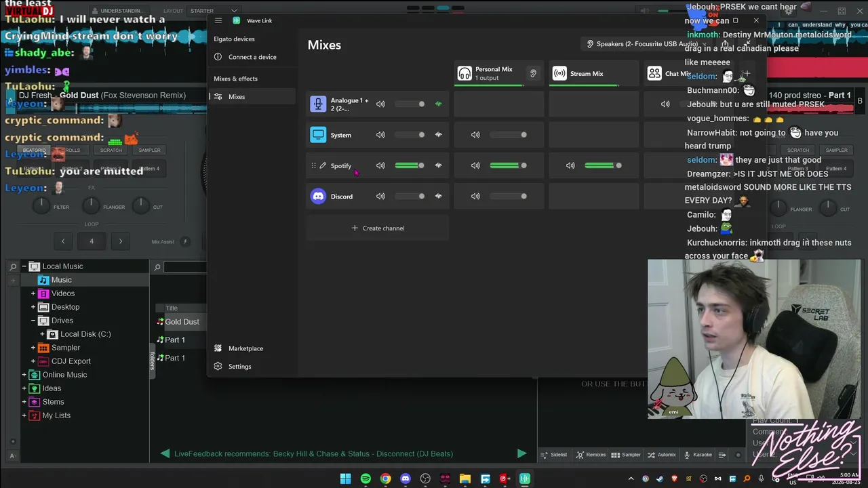Screen dimensions: 868x488
Task: Open effects for Analogue 1 + 2 channel
Action: point(438,104)
